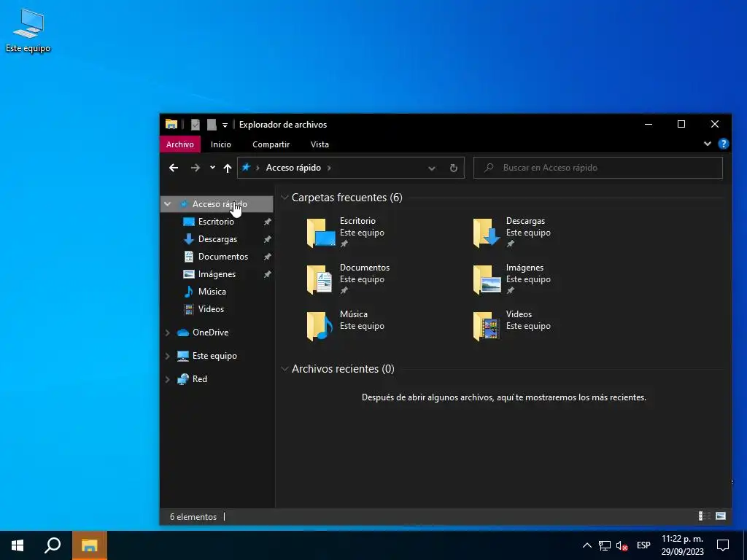Select the Videos folder icon in Carpetas frecuentes
Image resolution: width=747 pixels, height=560 pixels.
[x=487, y=326]
